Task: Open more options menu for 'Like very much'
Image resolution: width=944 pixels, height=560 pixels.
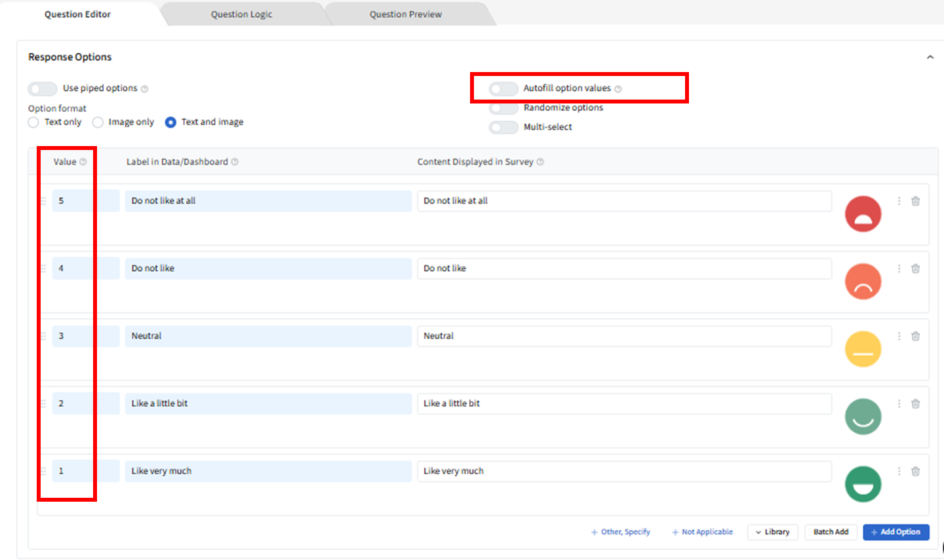Action: (x=899, y=471)
